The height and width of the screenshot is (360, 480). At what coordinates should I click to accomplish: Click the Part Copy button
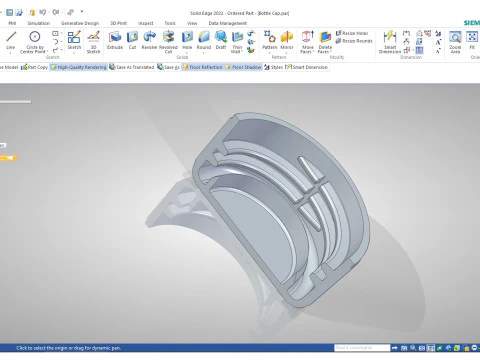pos(34,67)
